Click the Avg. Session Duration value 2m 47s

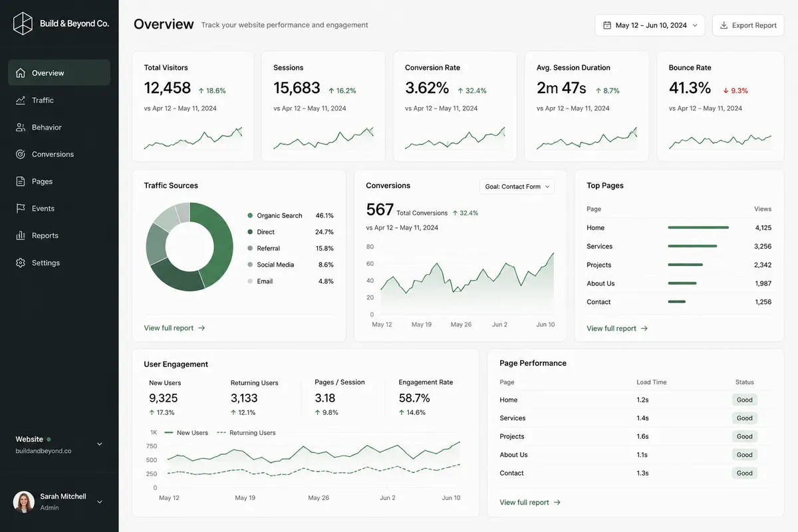coord(561,88)
